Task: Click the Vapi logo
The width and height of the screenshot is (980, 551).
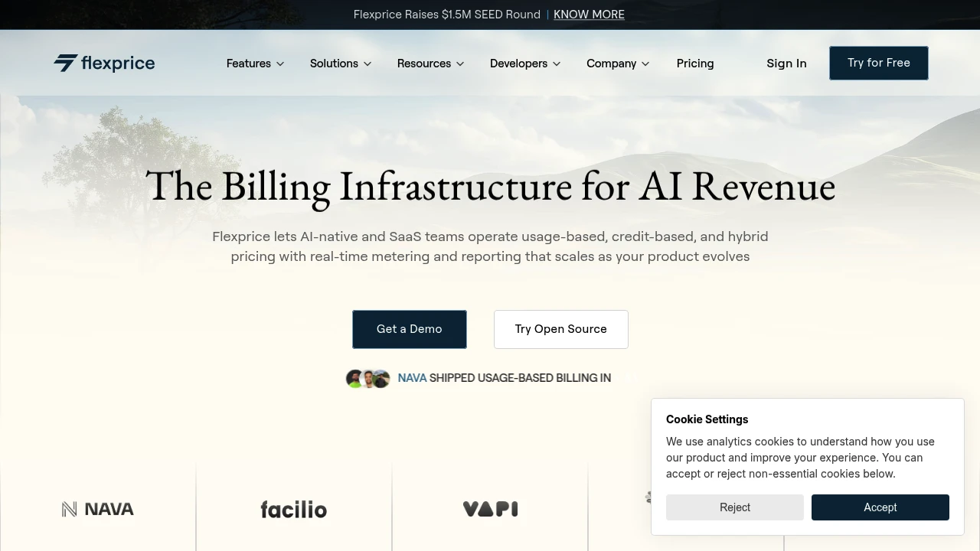Action: pyautogui.click(x=490, y=509)
